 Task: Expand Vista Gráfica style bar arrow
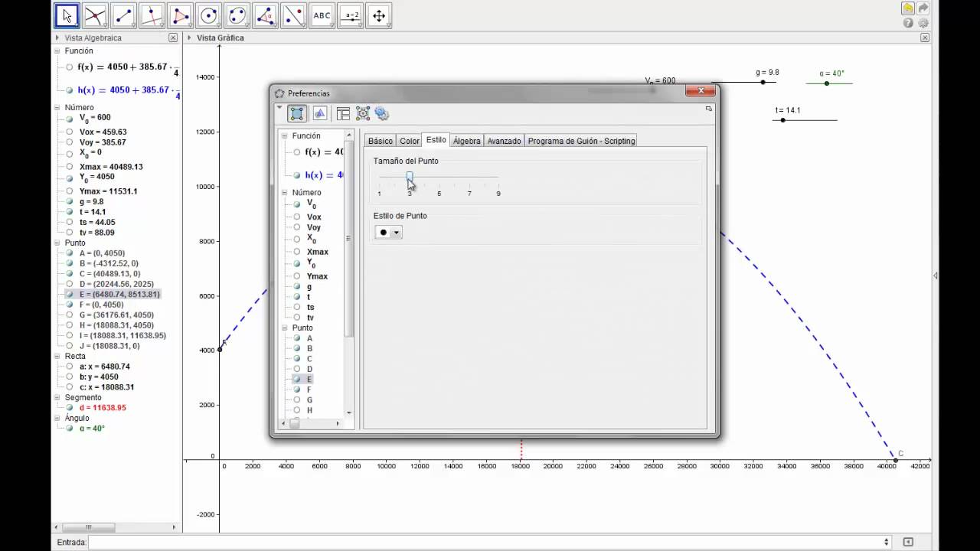(x=189, y=37)
